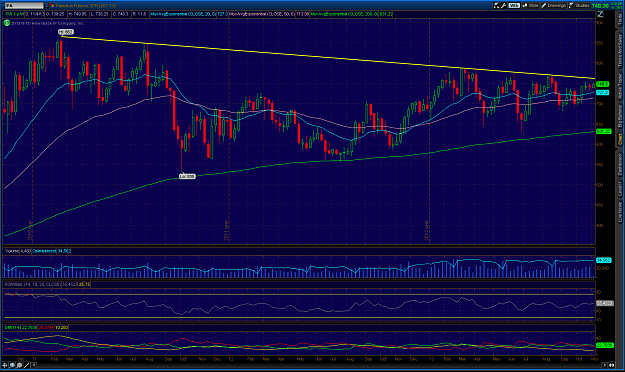Click the Volume study label
This screenshot has height=372, width=625.
(12, 251)
